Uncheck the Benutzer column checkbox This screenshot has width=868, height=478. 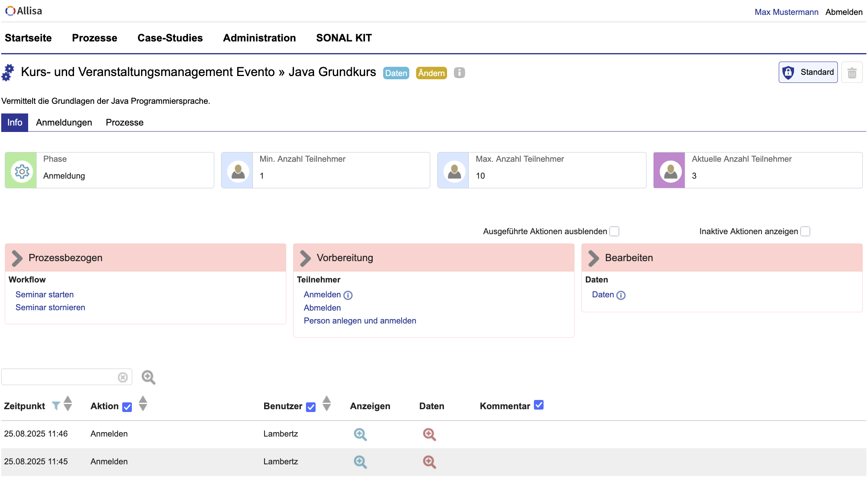(x=311, y=407)
